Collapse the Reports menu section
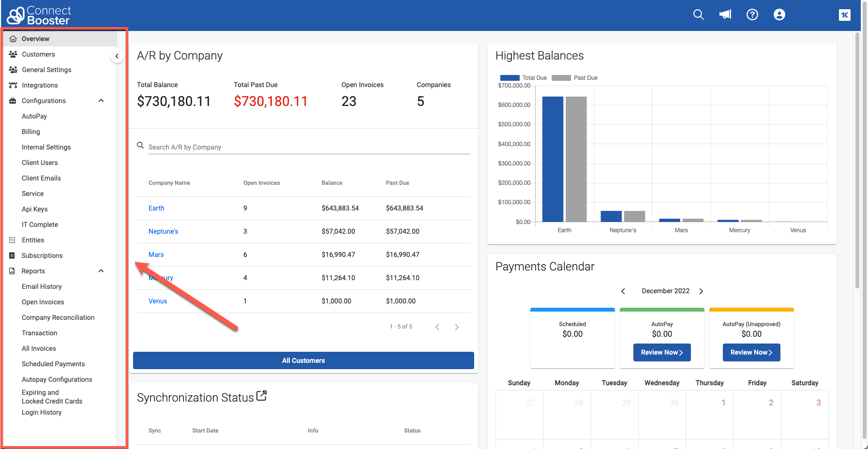This screenshot has height=449, width=868. coord(101,271)
